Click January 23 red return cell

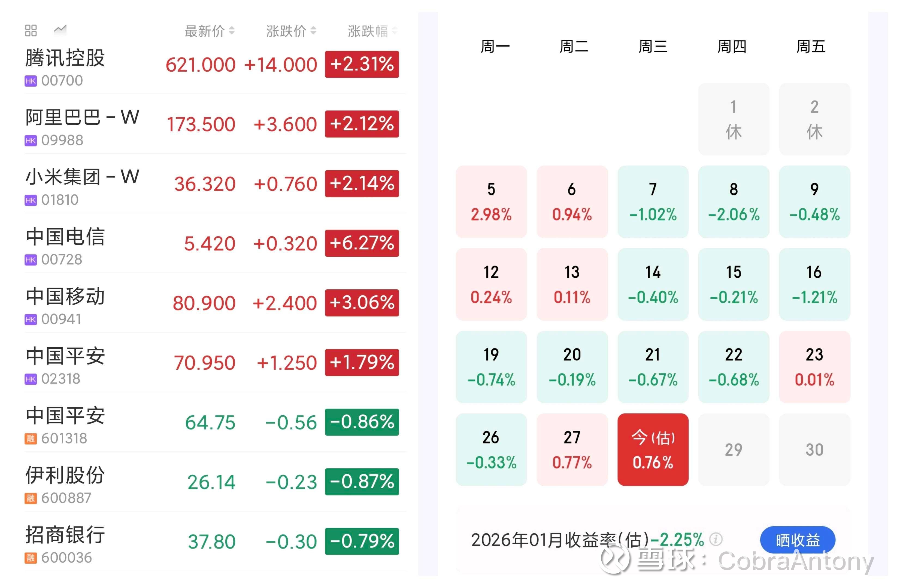coord(814,367)
